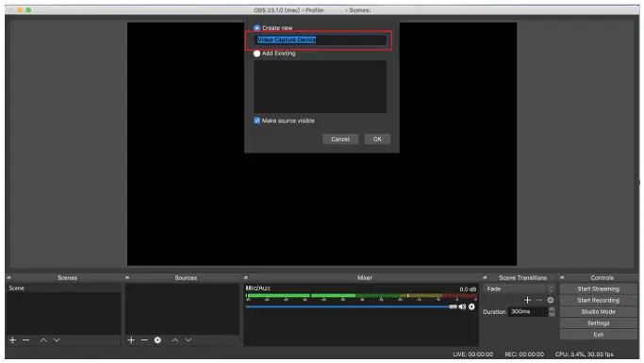Click the LIVE: 00:00:00 status
Screen dimensions: 644x363
click(x=472, y=355)
